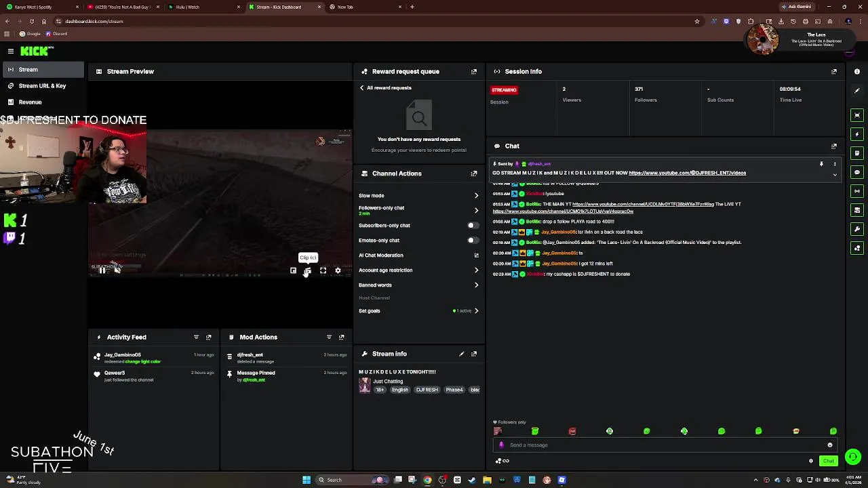Enter fullscreen on the stream preview
The height and width of the screenshot is (488, 868).
(x=323, y=270)
